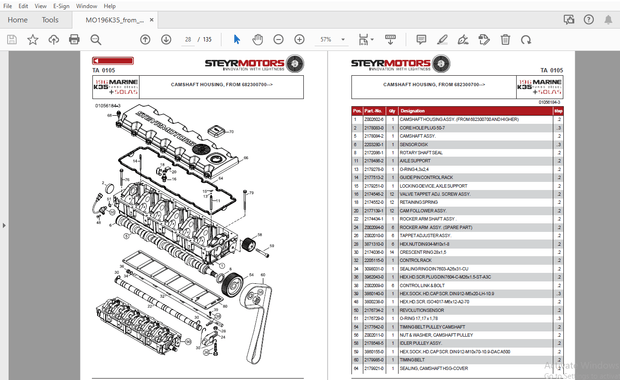
Task: Click the Part.-No. column header
Action: 373,111
